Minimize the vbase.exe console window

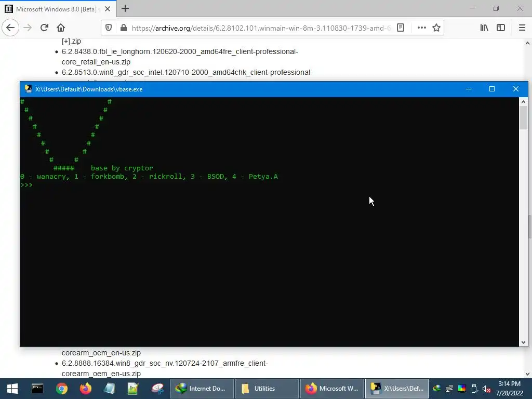[469, 89]
